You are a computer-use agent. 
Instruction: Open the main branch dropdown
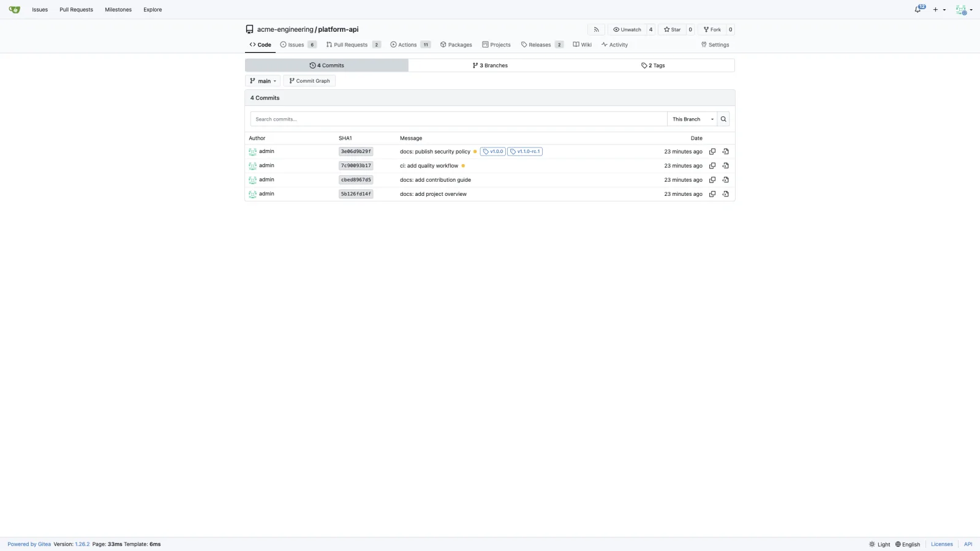[x=263, y=81]
